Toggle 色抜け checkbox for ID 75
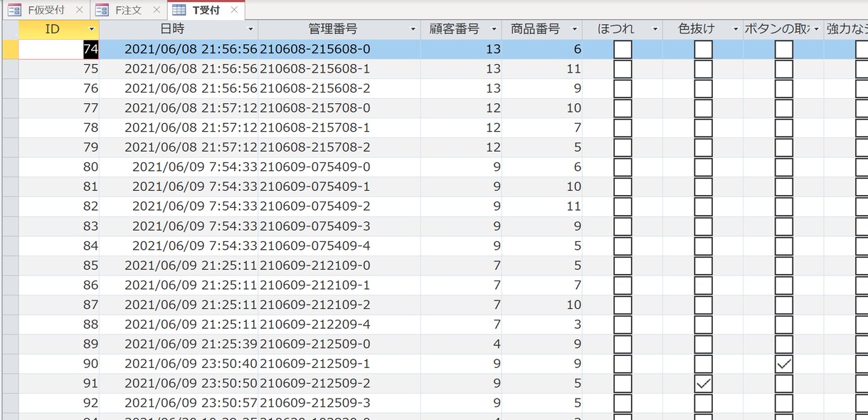 click(703, 69)
